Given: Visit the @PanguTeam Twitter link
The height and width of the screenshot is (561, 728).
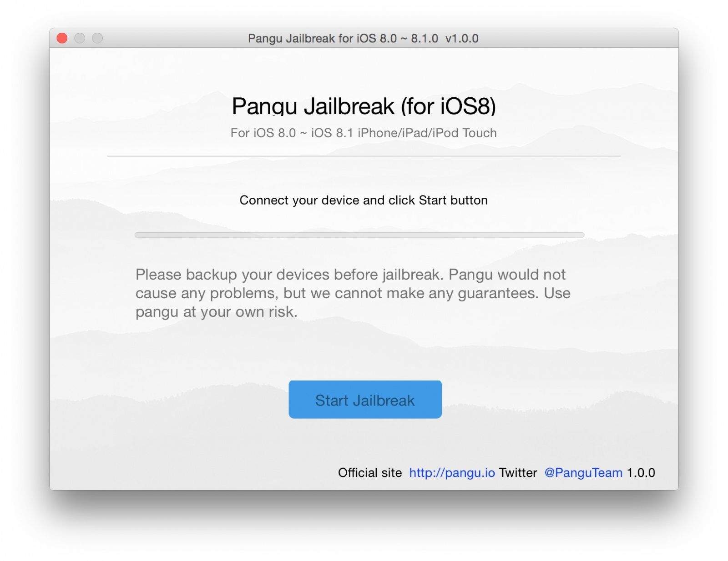Looking at the screenshot, I should point(583,473).
